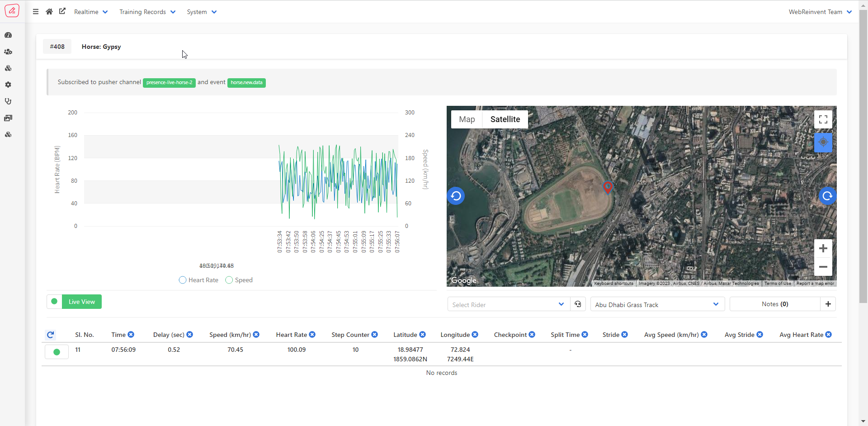
Task: Refresh the data table records
Action: point(51,335)
